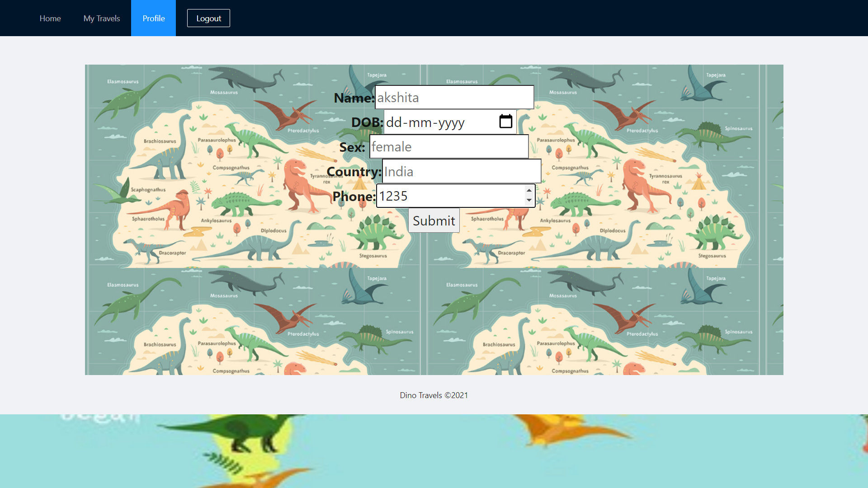Image resolution: width=868 pixels, height=488 pixels.
Task: Go to the Home page
Action: point(50,19)
